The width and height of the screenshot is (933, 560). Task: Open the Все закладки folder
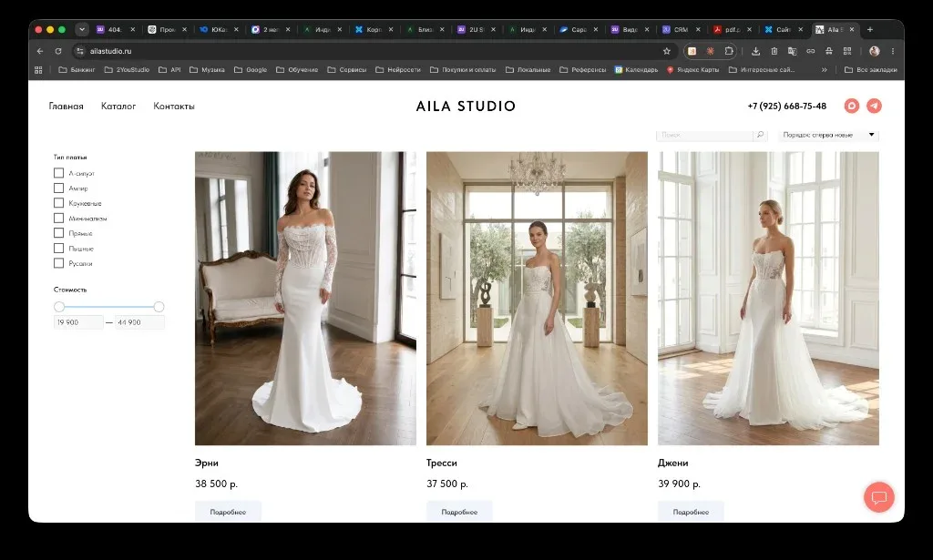click(x=870, y=69)
